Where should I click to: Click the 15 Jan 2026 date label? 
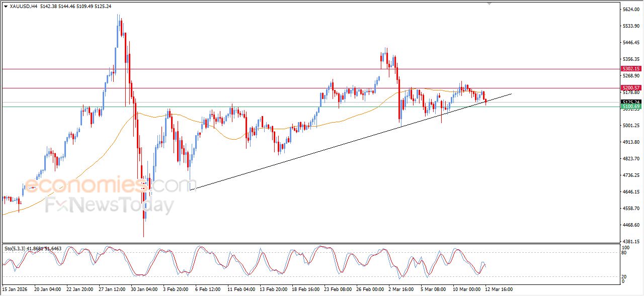[15, 289]
